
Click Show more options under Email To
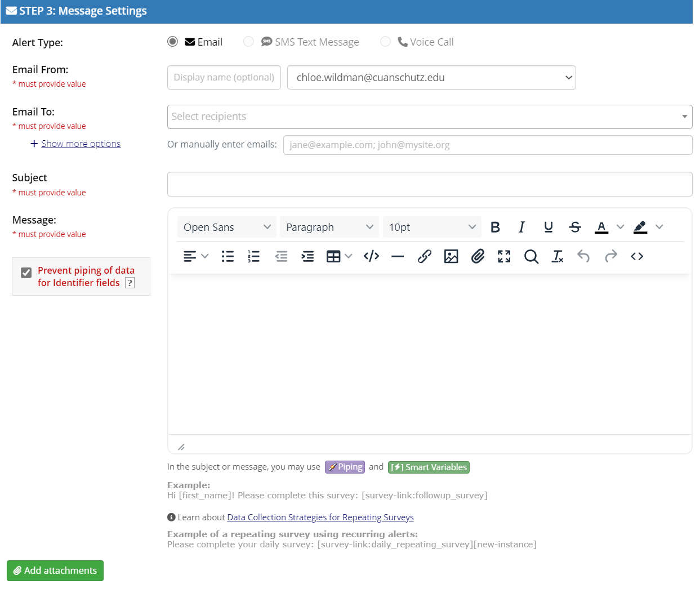81,144
